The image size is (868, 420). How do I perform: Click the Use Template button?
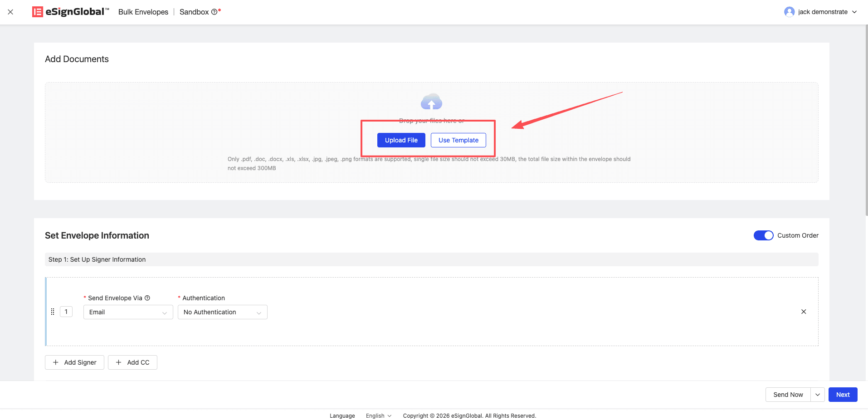point(458,140)
